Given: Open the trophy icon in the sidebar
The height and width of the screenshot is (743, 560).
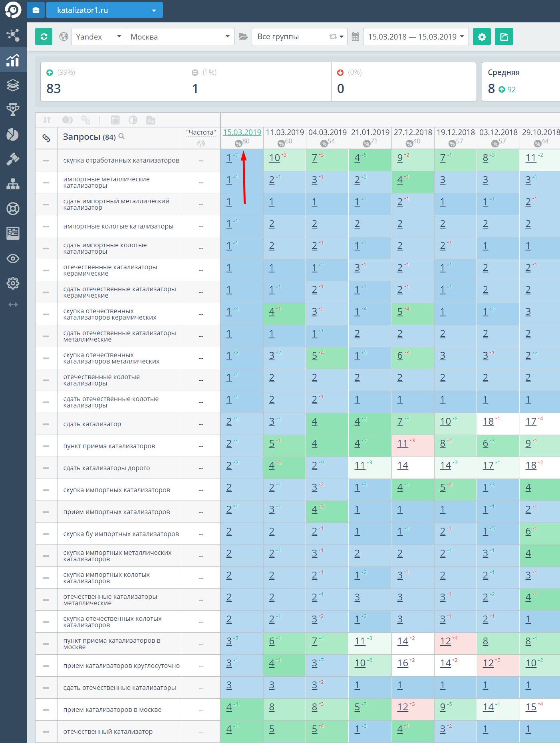Looking at the screenshot, I should 13,109.
